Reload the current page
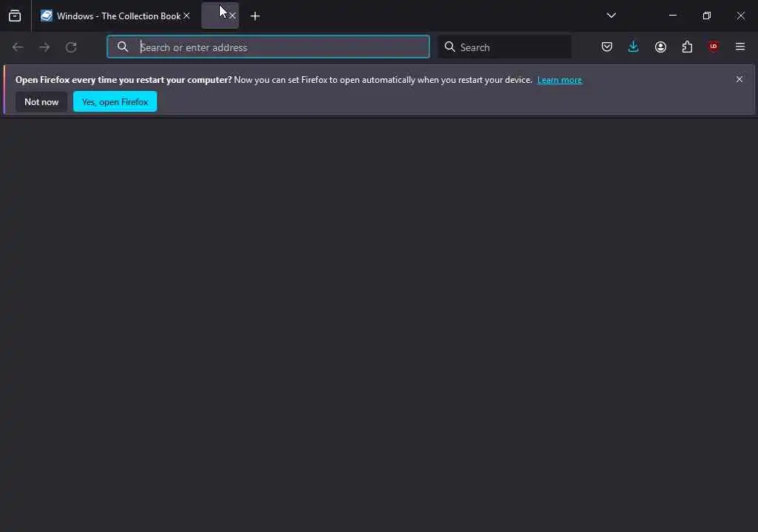This screenshot has height=532, width=758. [x=71, y=47]
